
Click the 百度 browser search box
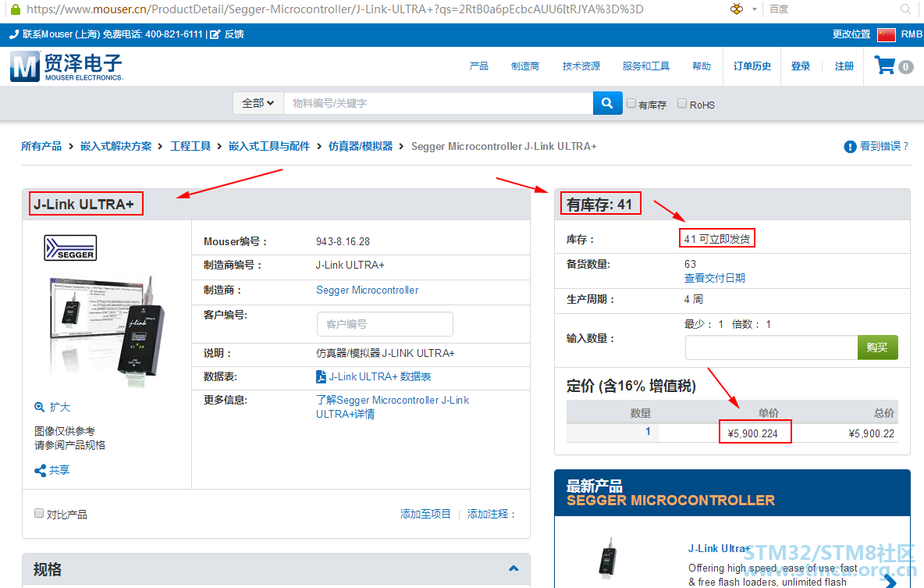click(831, 9)
